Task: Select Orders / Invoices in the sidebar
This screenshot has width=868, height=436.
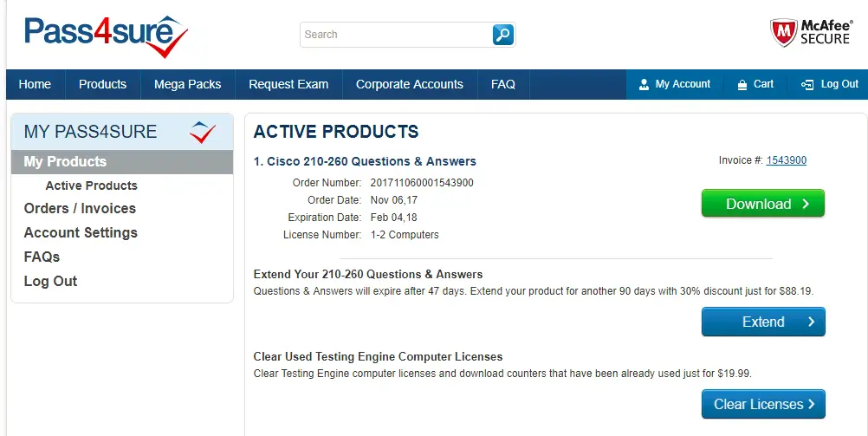Action: tap(80, 208)
